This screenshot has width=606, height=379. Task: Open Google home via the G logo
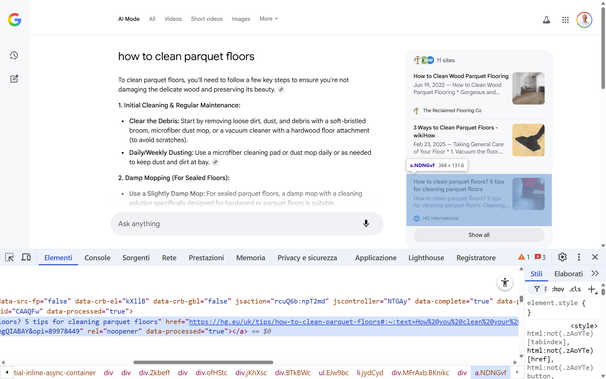(x=15, y=19)
